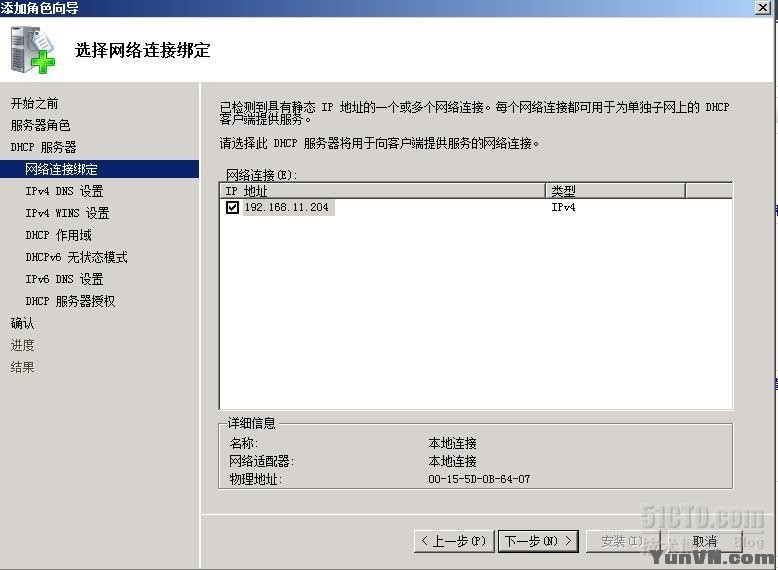The height and width of the screenshot is (570, 778).
Task: Click the 选择网络连接绑定 heading
Action: tap(142, 50)
